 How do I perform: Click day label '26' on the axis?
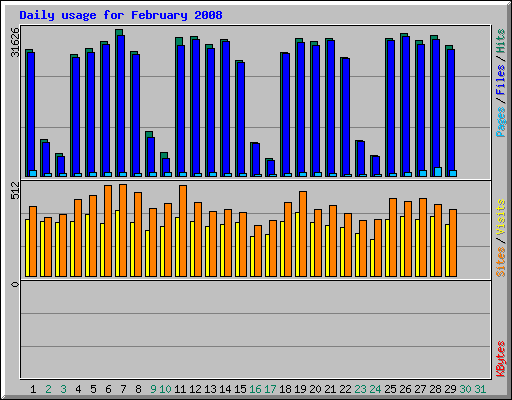[x=405, y=389]
